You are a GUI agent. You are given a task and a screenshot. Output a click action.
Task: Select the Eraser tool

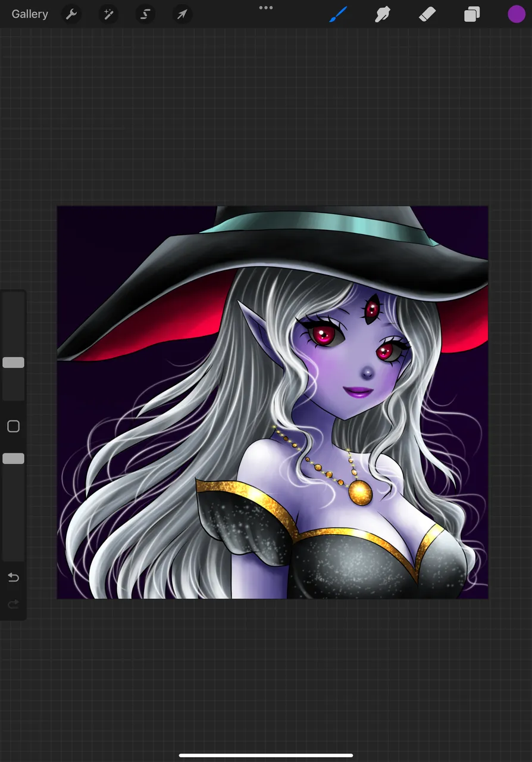427,14
